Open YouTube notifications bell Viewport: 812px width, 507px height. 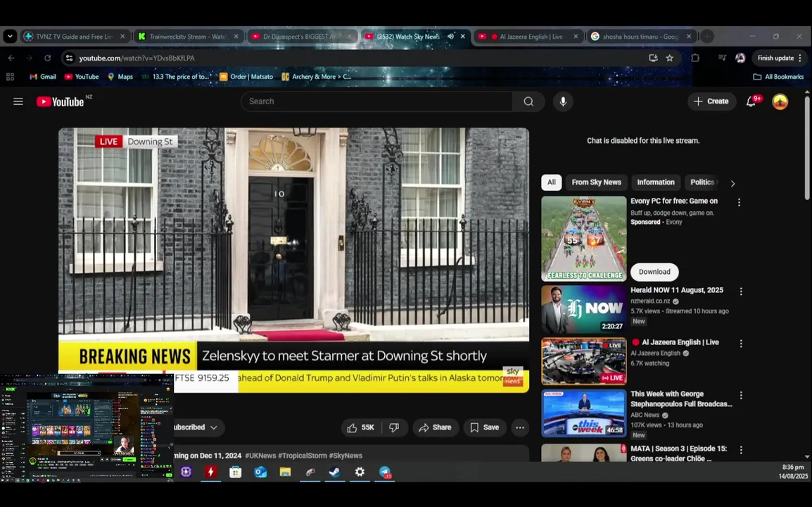(751, 101)
